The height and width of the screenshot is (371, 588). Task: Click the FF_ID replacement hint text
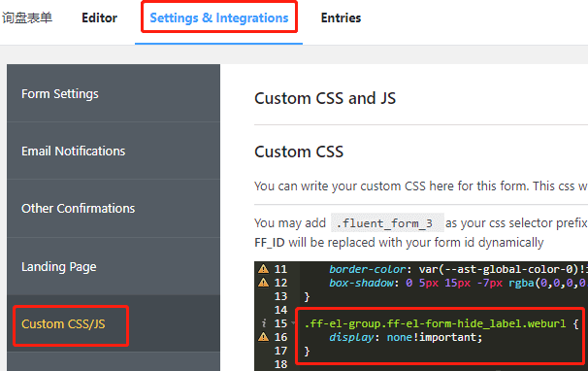(399, 243)
